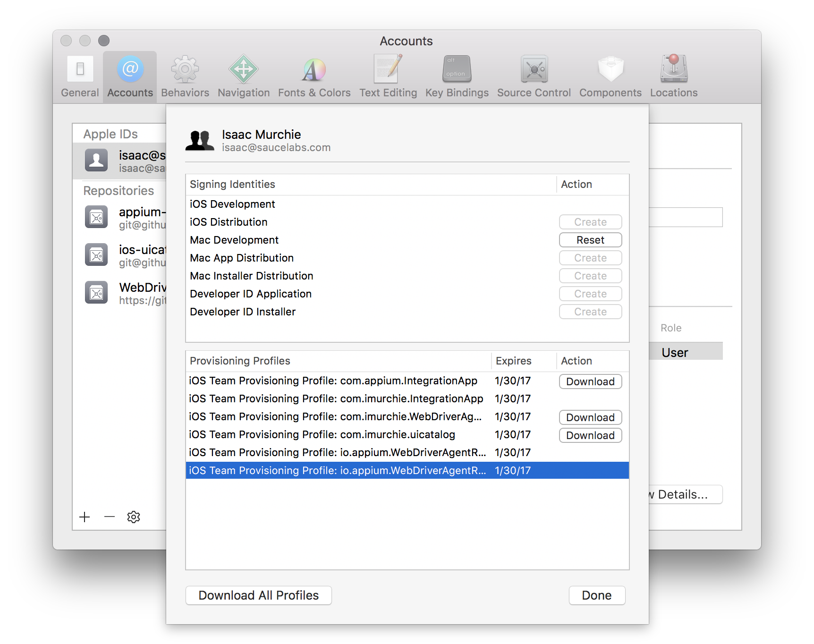The height and width of the screenshot is (644, 814).
Task: Select the Accounts preferences icon
Action: (x=129, y=76)
